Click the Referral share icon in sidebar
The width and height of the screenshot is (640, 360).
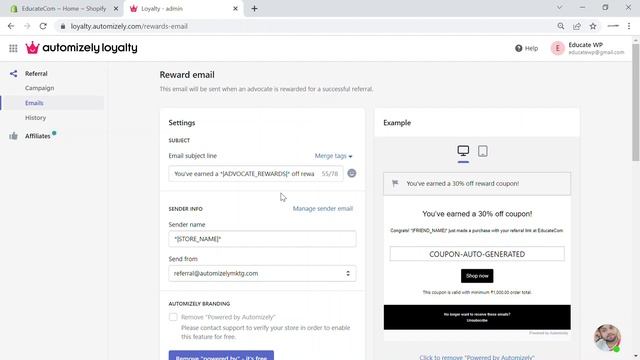[x=13, y=73]
